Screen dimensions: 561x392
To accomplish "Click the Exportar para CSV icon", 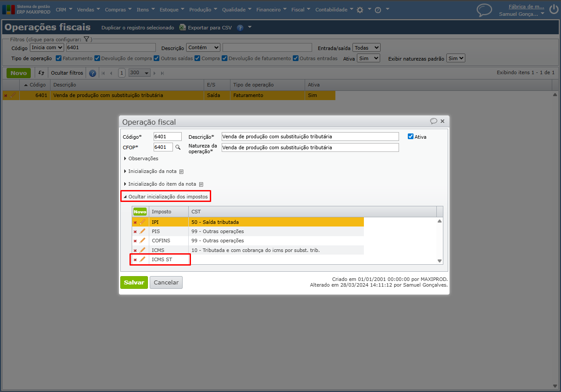I will 182,28.
